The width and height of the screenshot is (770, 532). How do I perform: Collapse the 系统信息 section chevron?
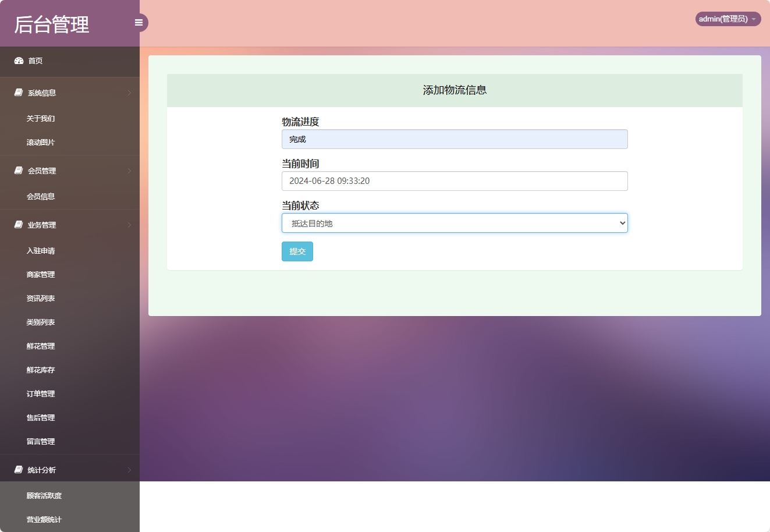click(129, 93)
